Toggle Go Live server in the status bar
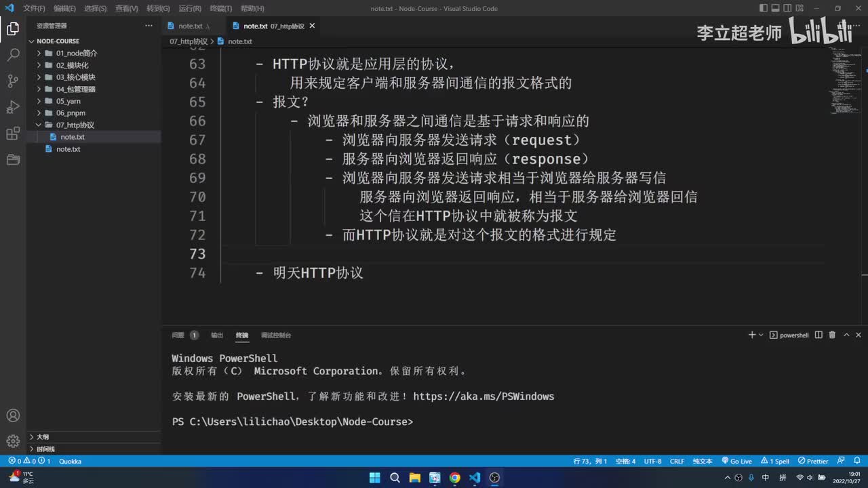Screen dimensions: 868x488 736,461
